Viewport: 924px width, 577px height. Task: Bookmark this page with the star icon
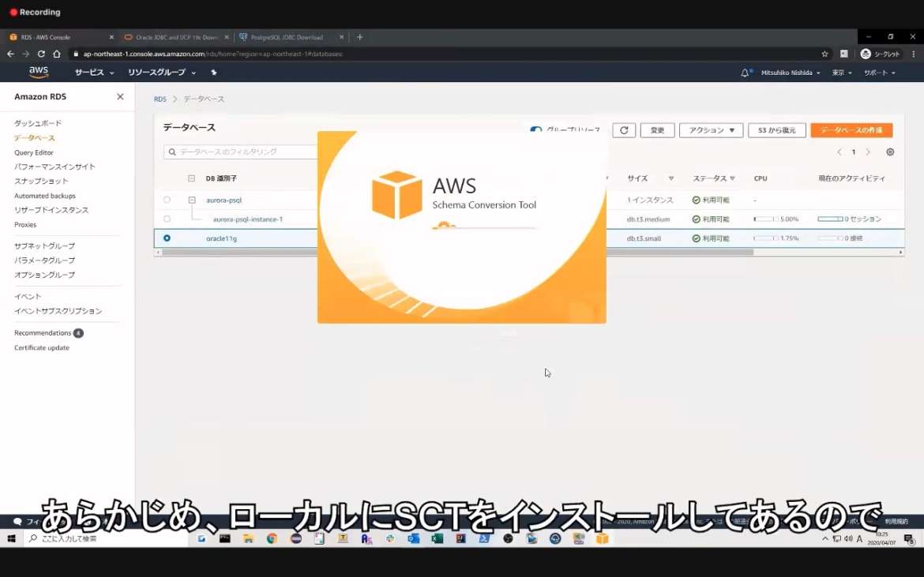tap(824, 54)
